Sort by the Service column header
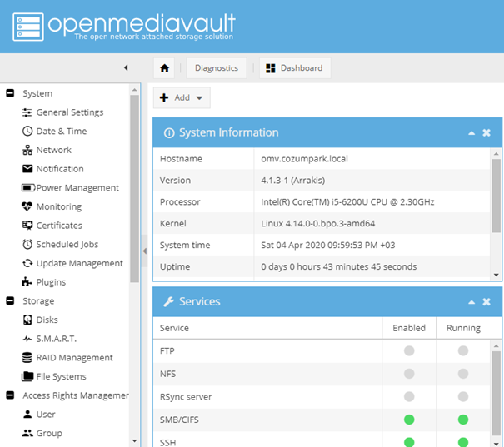This screenshot has width=504, height=447. pyautogui.click(x=267, y=328)
